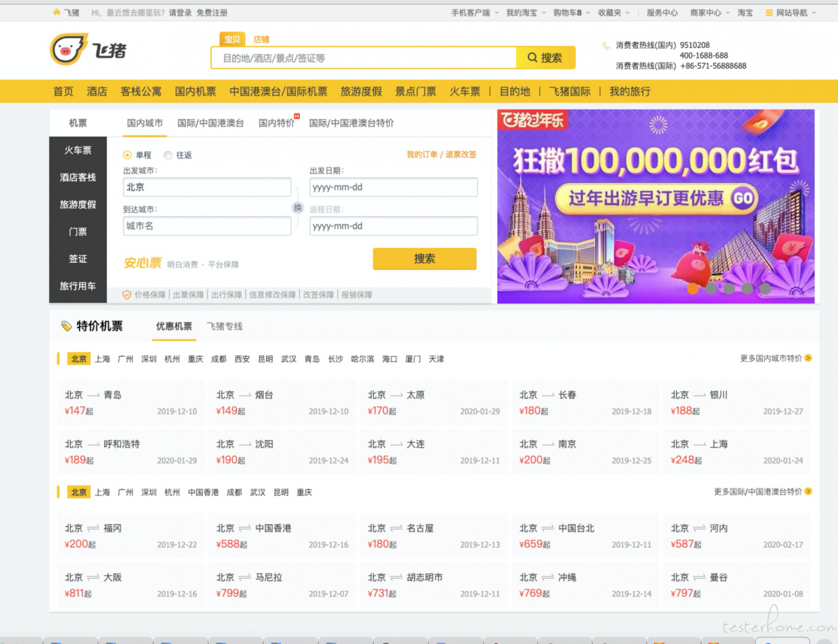Click the magnifier 搜索 button in the header

[x=545, y=58]
